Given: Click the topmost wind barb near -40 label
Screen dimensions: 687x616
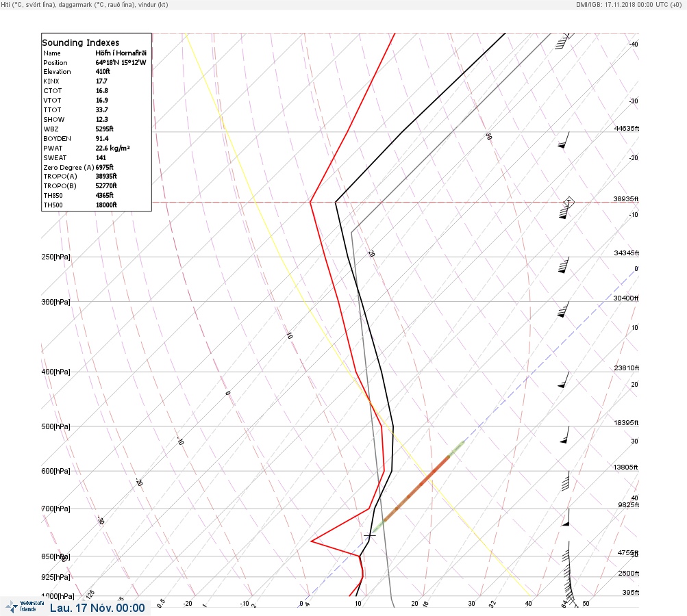Looking at the screenshot, I should pos(564,40).
